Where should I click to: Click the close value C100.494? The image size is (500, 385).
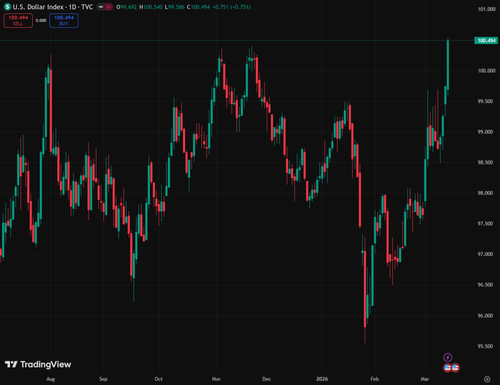[x=198, y=7]
